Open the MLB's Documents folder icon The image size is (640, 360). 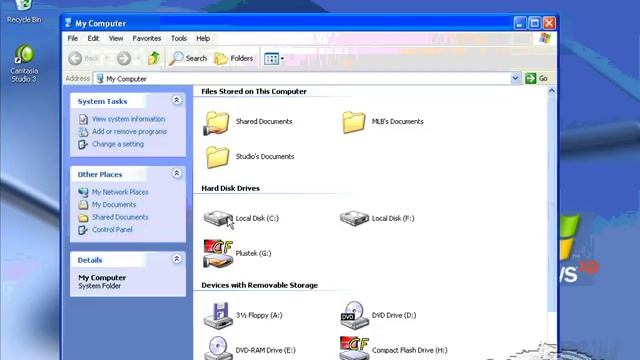click(353, 122)
